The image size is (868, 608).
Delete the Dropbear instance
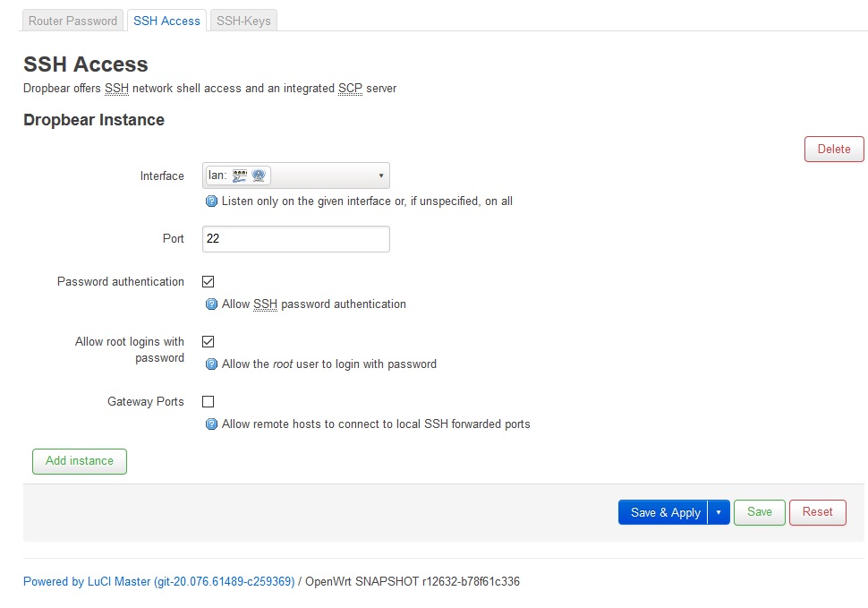[833, 150]
